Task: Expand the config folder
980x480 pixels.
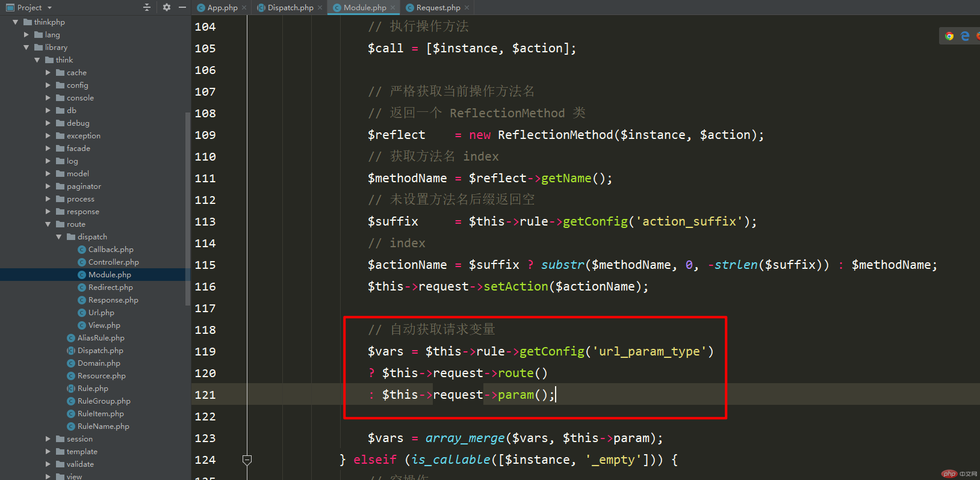Action: coord(48,85)
